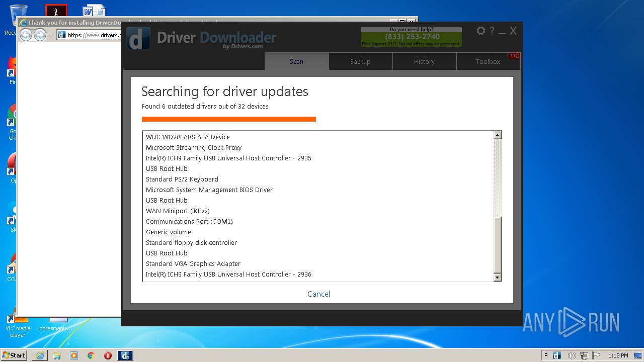Click the Internet Explorer Forward button
This screenshot has height=362, width=644.
tap(40, 35)
